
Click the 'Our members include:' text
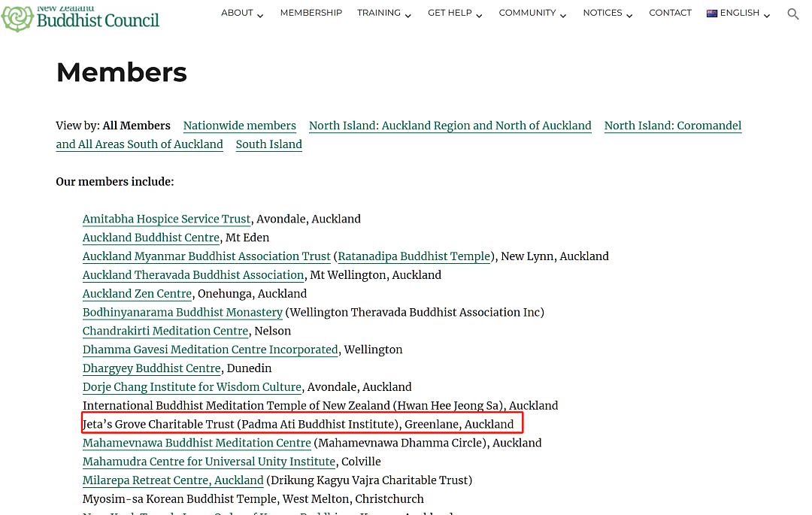click(x=115, y=182)
